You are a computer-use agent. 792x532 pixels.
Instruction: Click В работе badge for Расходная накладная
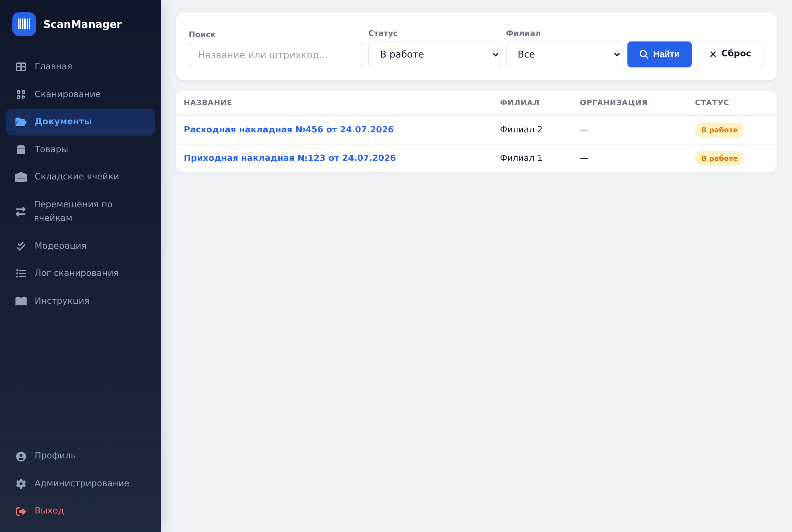point(719,130)
